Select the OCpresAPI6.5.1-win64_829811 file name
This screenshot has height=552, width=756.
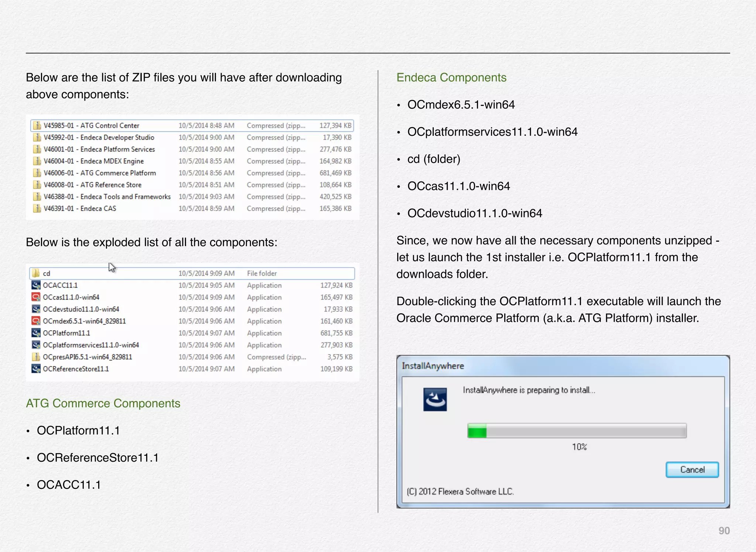coord(87,357)
